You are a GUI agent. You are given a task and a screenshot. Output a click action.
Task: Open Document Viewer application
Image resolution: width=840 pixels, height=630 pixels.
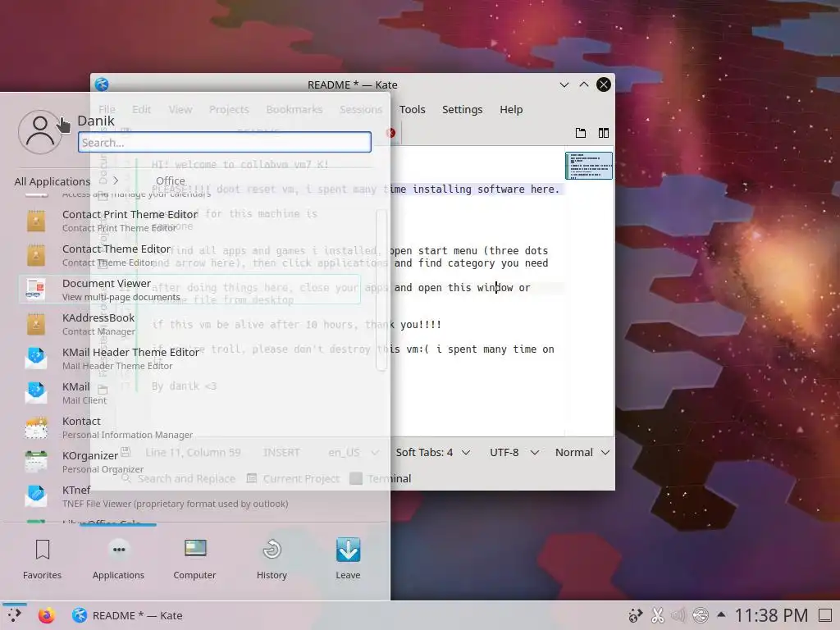189,290
